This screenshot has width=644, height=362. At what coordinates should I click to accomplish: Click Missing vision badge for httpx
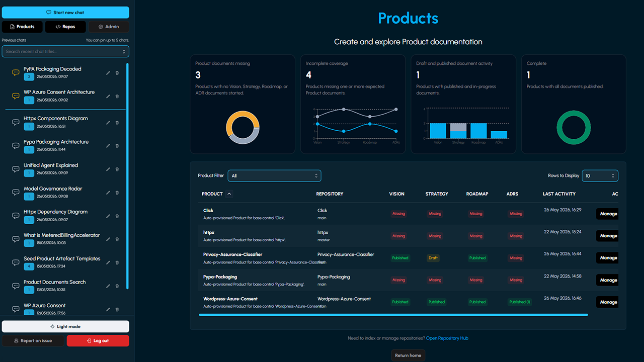pyautogui.click(x=398, y=236)
